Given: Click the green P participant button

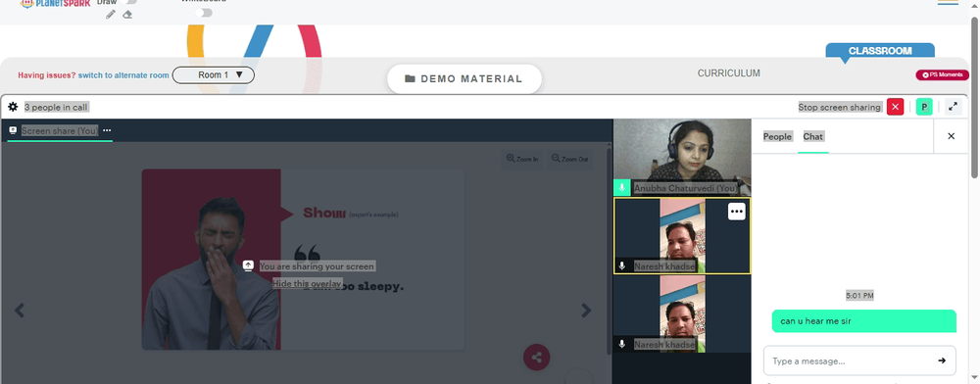Looking at the screenshot, I should [x=924, y=107].
